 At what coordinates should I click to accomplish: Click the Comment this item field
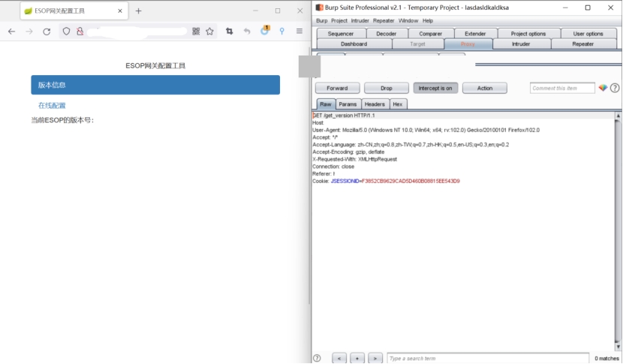click(x=562, y=89)
